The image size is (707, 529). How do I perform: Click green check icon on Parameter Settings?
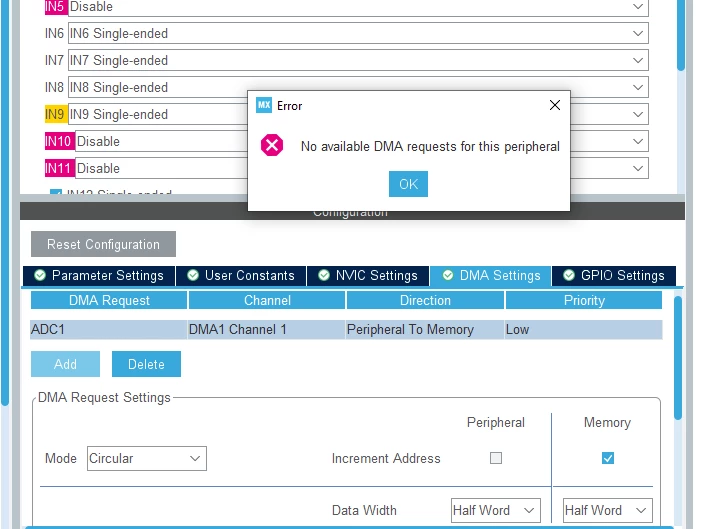click(x=40, y=275)
